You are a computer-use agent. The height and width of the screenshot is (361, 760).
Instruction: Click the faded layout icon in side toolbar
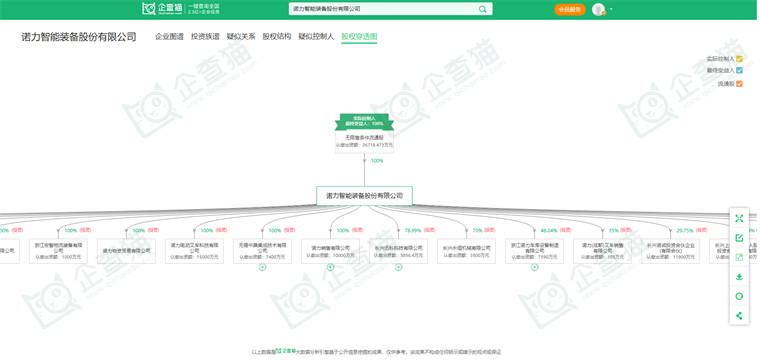(x=739, y=257)
